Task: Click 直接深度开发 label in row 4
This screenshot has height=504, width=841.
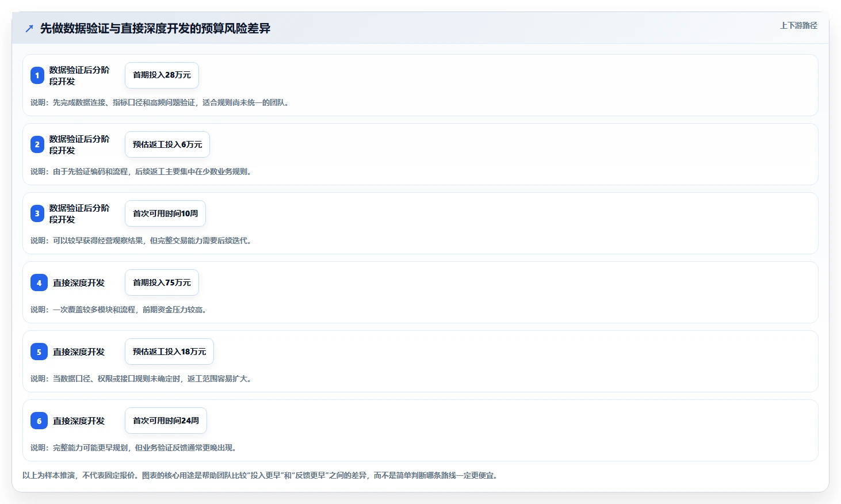Action: click(x=79, y=282)
